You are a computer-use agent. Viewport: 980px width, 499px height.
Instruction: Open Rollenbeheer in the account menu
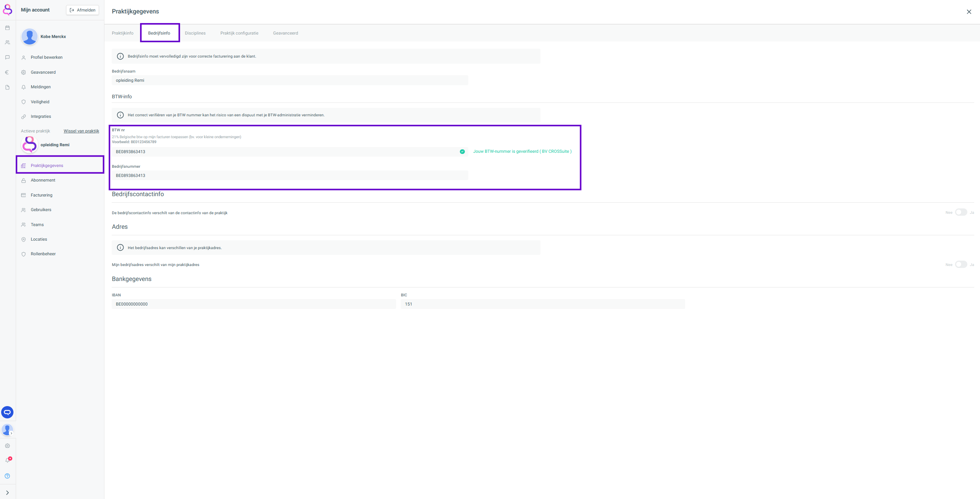(x=43, y=254)
